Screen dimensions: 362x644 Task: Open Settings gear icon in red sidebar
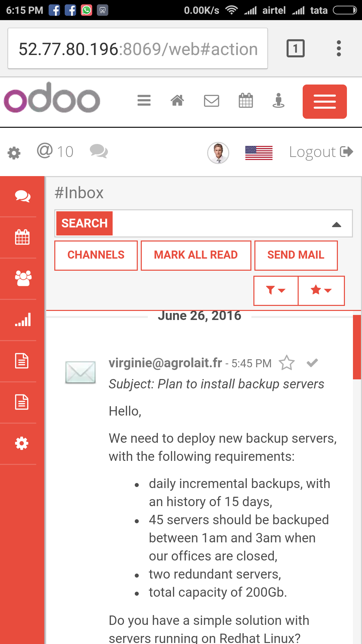[x=22, y=443]
